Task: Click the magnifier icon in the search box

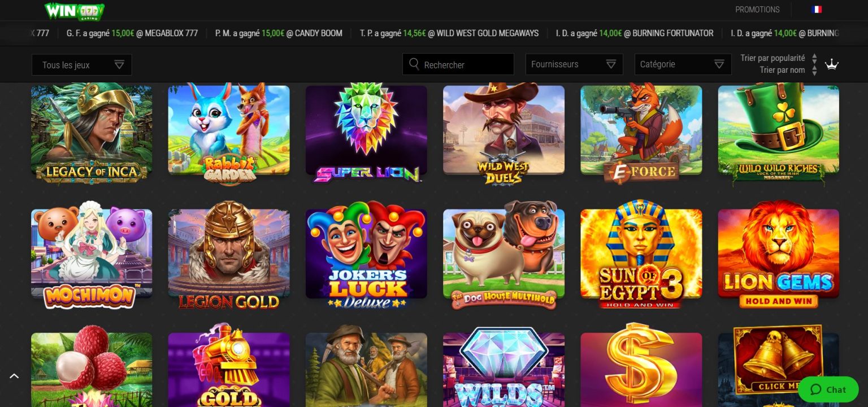Action: 414,64
